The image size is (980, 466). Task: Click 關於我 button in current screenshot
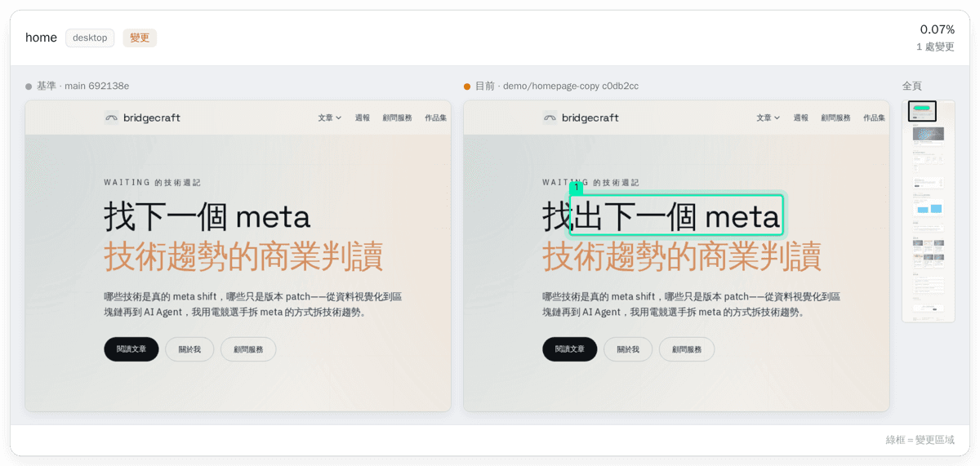tap(628, 349)
